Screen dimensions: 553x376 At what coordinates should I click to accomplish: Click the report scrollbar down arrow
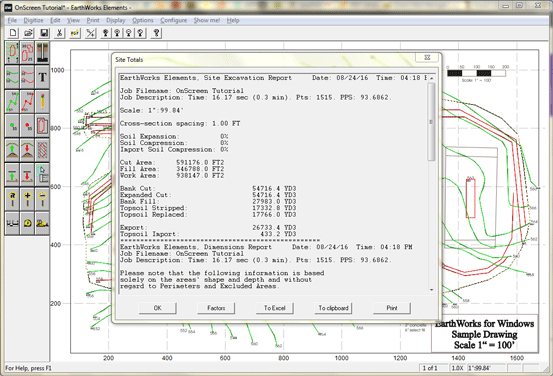(432, 290)
